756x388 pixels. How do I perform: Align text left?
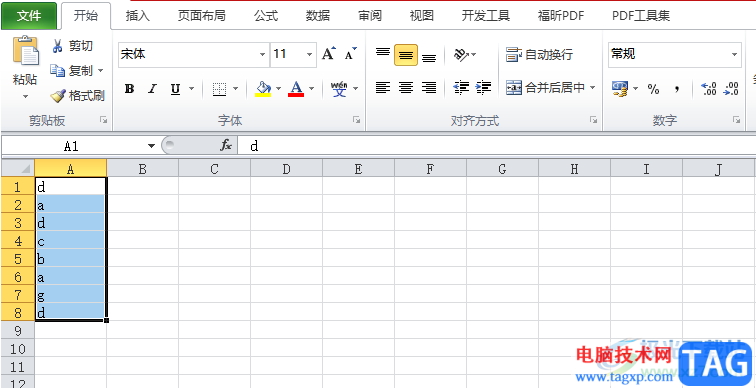tap(383, 88)
